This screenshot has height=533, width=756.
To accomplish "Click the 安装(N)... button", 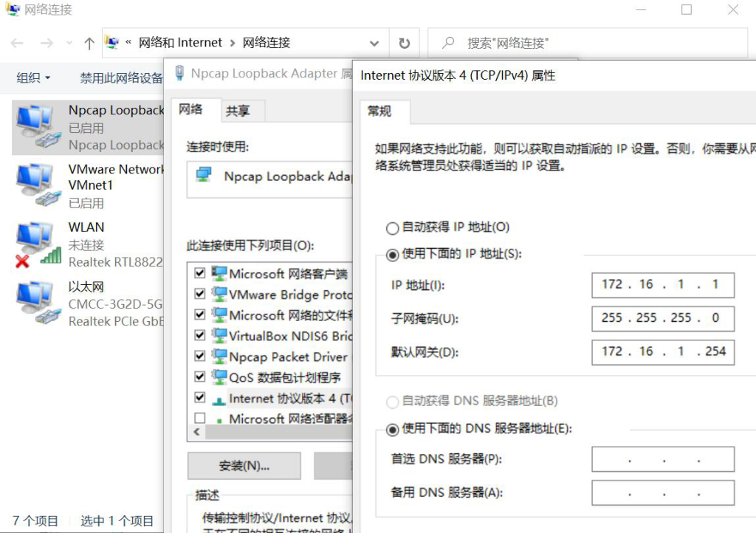I will pos(244,466).
